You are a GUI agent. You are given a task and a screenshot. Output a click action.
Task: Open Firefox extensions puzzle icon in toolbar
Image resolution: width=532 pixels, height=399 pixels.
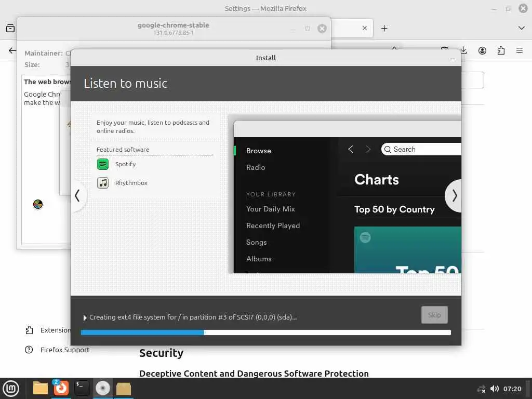click(501, 50)
